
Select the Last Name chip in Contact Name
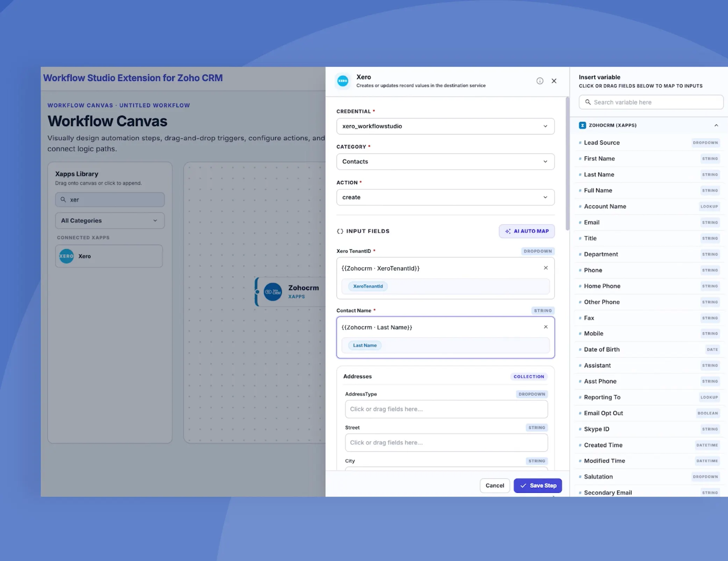click(x=365, y=345)
